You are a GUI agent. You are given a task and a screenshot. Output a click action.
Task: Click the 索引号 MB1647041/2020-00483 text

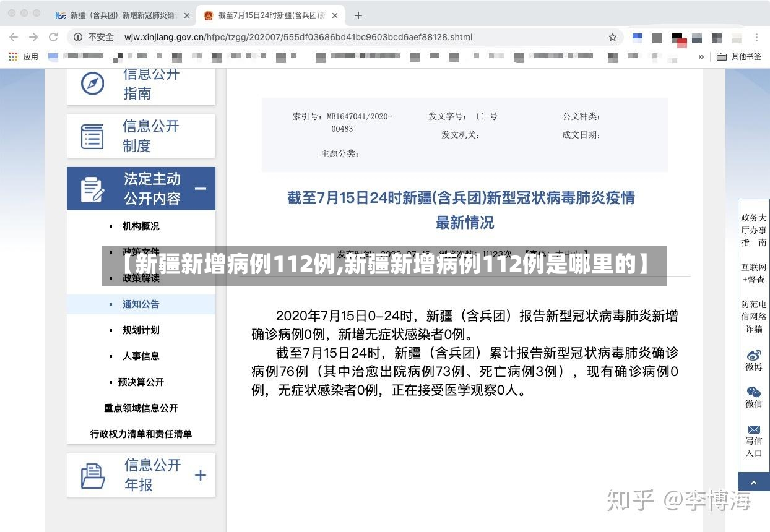point(342,122)
